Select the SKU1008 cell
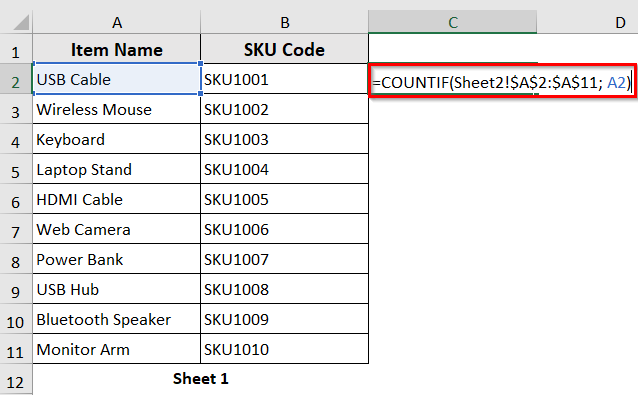 click(x=284, y=289)
